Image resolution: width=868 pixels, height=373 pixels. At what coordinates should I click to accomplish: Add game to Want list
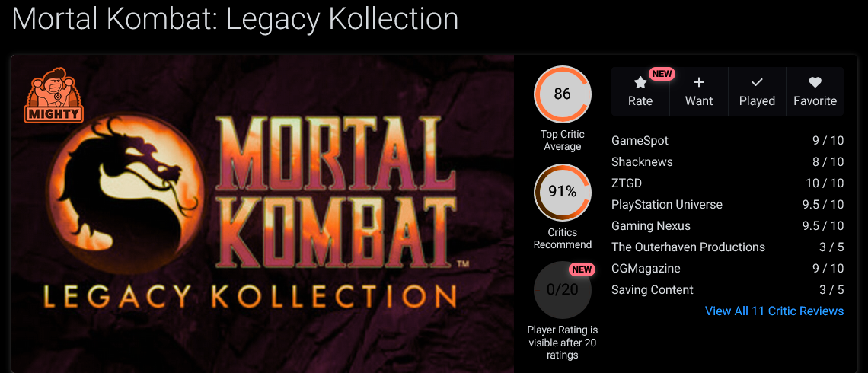[699, 91]
